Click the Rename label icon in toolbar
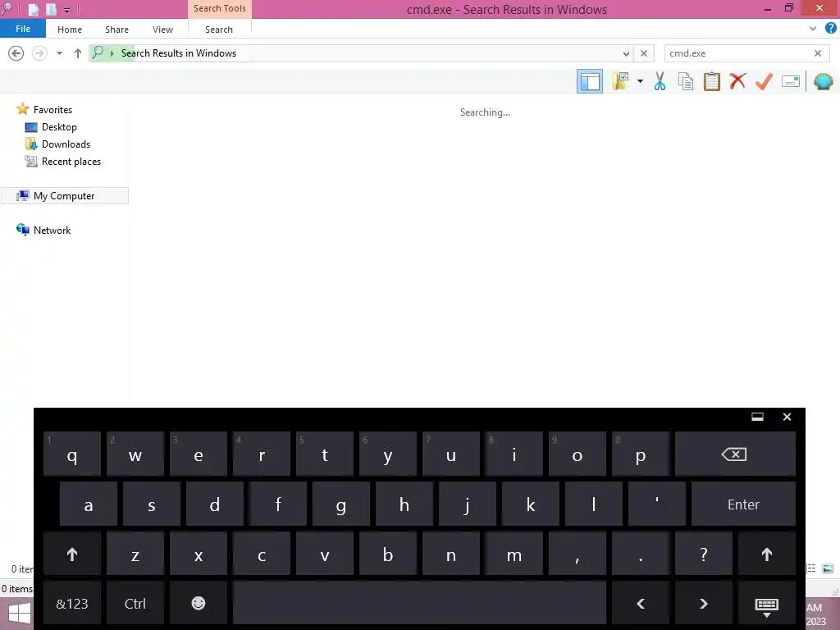This screenshot has width=840, height=630. (x=791, y=81)
